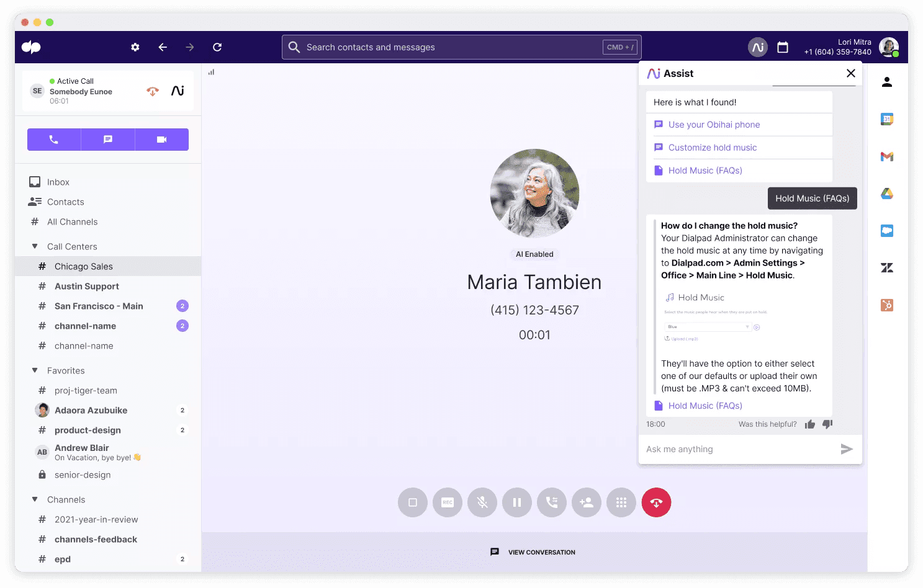
Task: Click the Ask me anything field
Action: click(739, 449)
